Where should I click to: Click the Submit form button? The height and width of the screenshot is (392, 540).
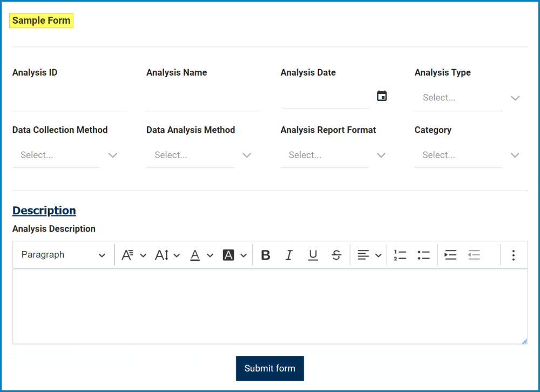270,368
